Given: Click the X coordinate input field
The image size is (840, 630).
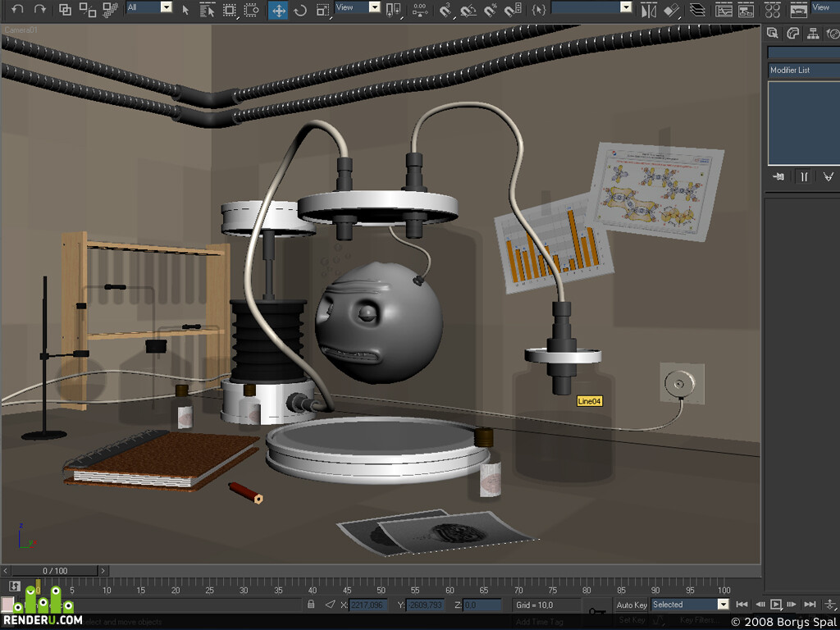Looking at the screenshot, I should tap(368, 605).
